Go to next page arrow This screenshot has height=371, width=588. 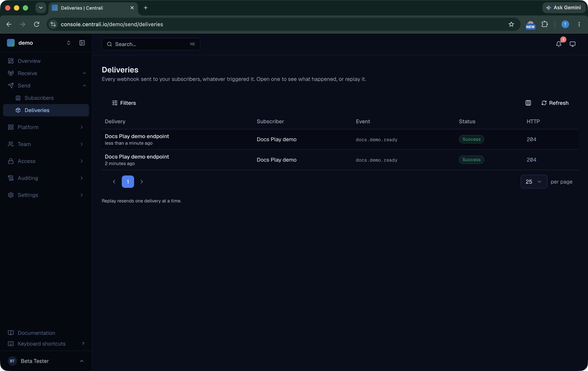pos(142,182)
